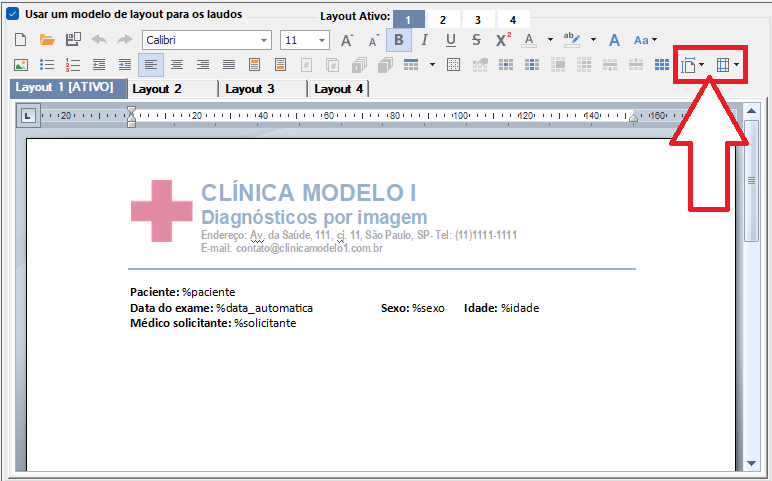Image resolution: width=772 pixels, height=481 pixels.
Task: Uncheck 'Usar um modelo de layout' checkbox
Action: tap(13, 15)
